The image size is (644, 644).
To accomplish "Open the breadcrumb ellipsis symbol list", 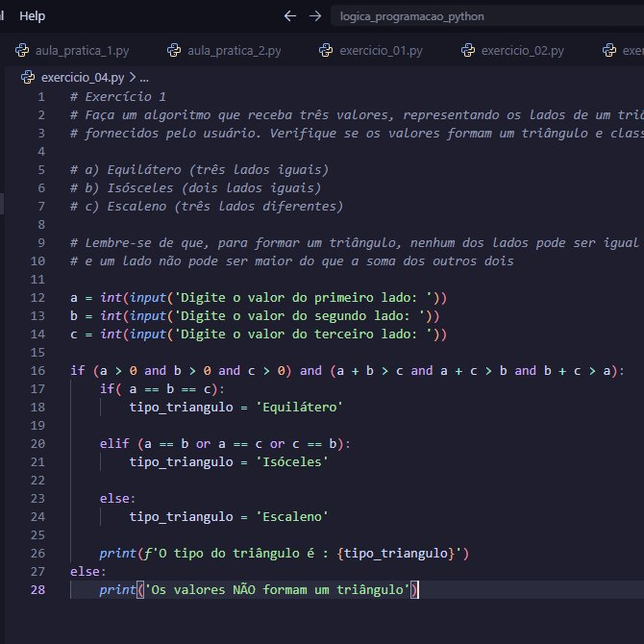I will 144,78.
